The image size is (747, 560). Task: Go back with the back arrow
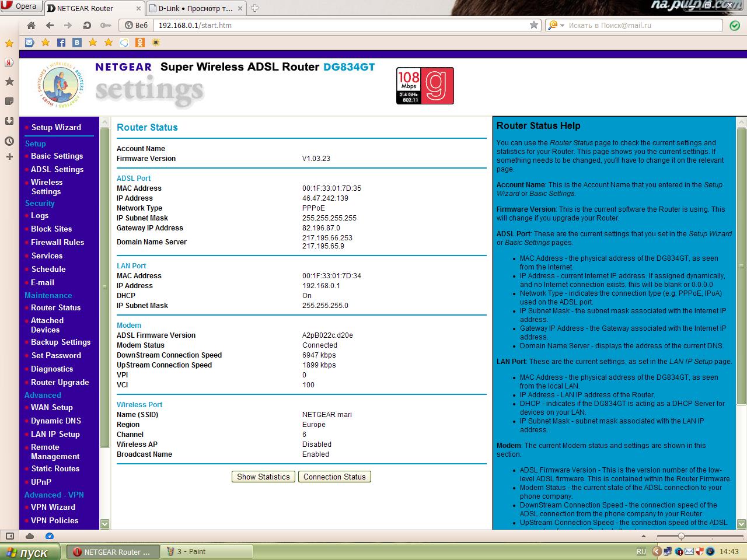pyautogui.click(x=50, y=26)
